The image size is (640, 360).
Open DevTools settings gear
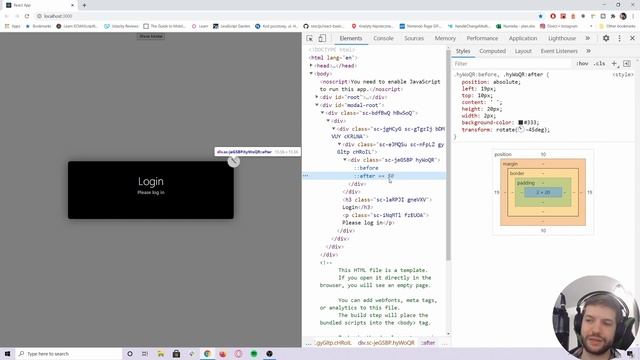[x=606, y=38]
